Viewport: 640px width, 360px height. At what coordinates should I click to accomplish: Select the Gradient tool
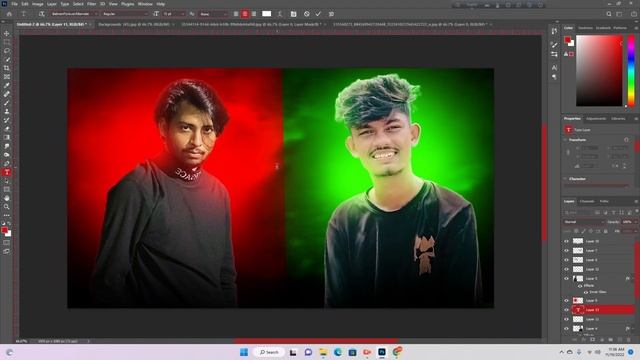point(7,137)
